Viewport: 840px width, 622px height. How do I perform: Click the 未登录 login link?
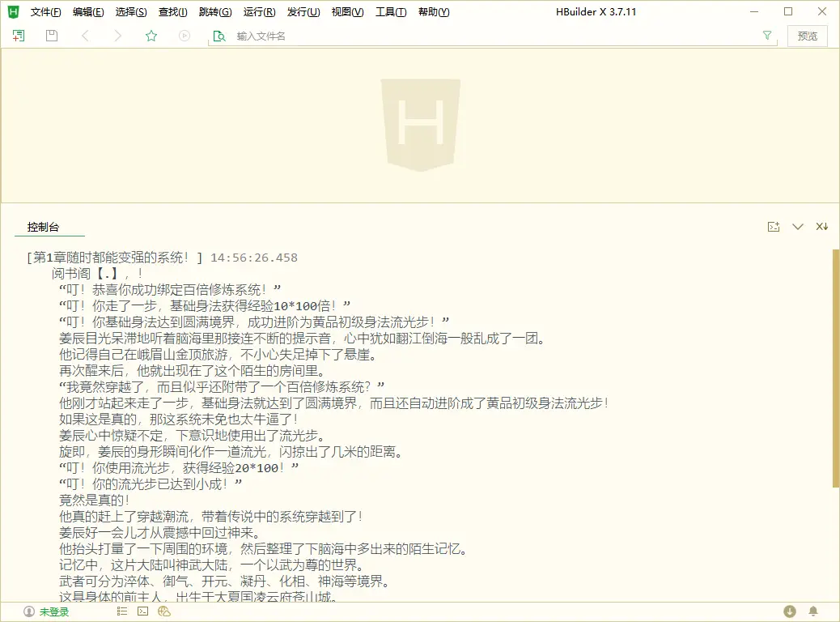[54, 611]
